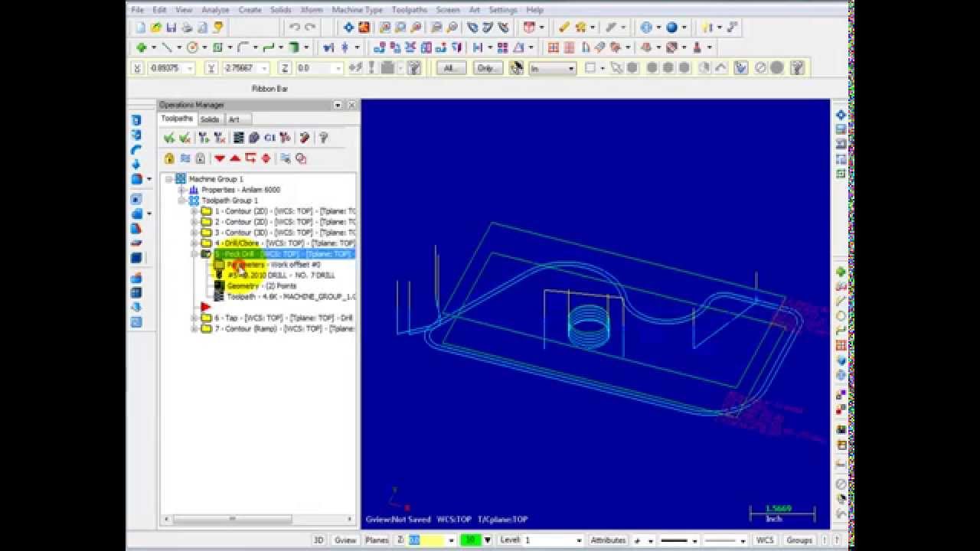Select operation 3 Contour (3D)

[x=284, y=233]
